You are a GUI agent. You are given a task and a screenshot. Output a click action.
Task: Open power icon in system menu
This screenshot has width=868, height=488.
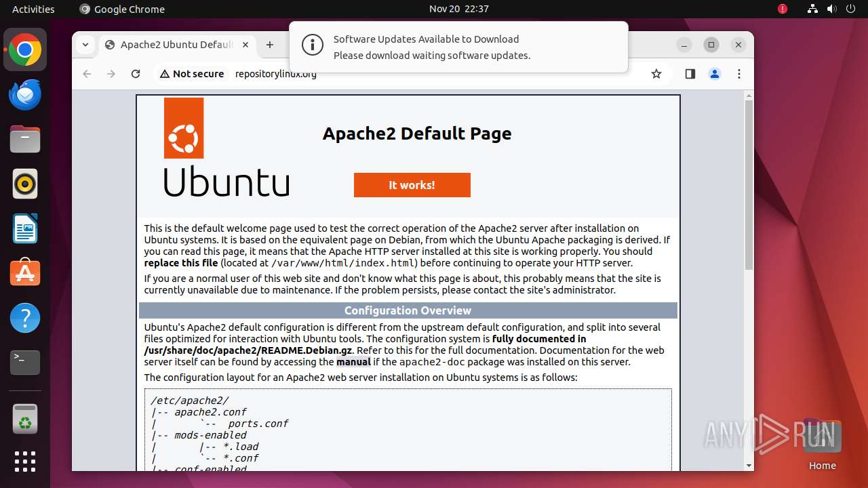coord(850,9)
